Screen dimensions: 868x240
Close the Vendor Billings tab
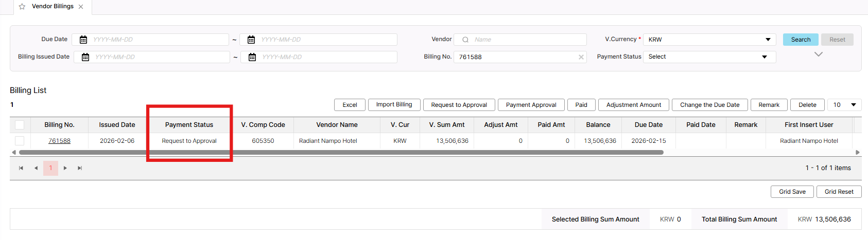[x=81, y=7]
